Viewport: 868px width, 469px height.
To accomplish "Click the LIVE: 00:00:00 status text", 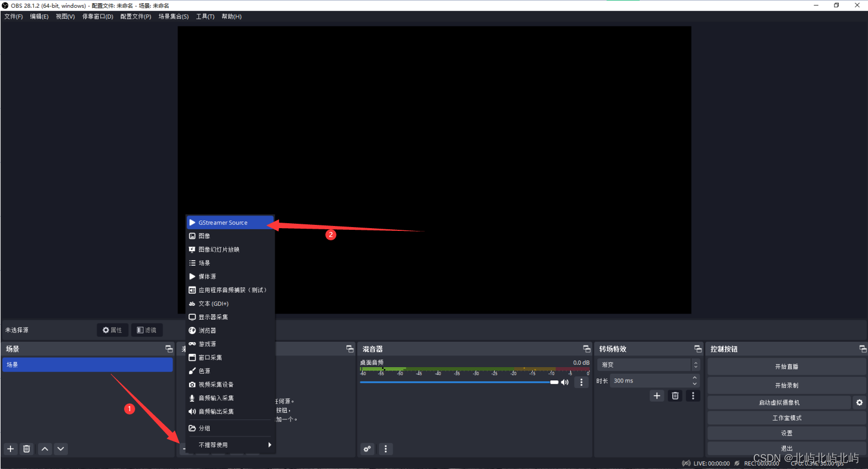I will [x=711, y=463].
